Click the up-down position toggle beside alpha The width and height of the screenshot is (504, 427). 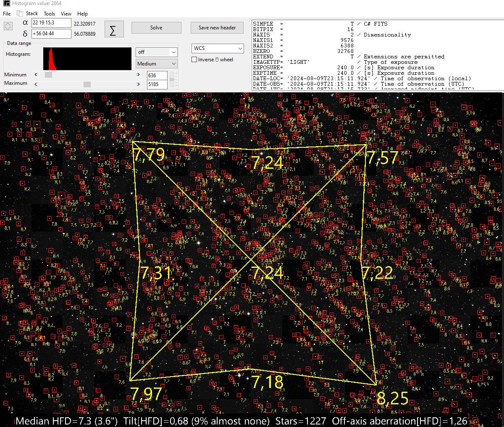point(8,26)
